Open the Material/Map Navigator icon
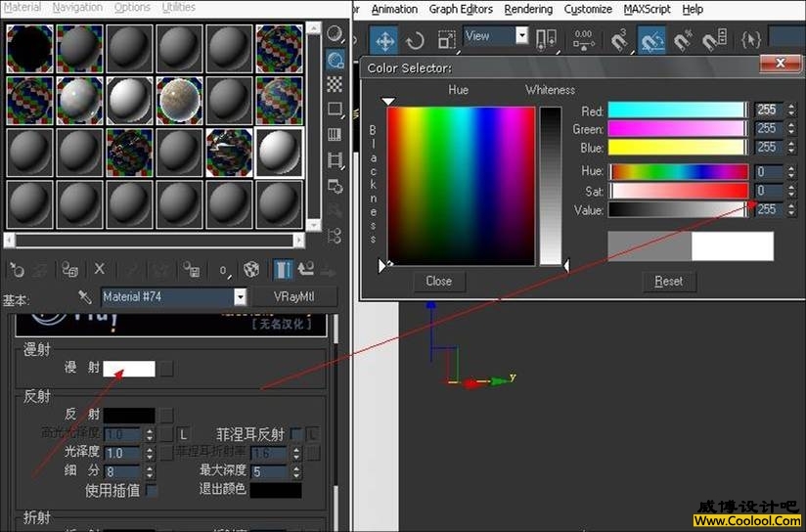Image resolution: width=806 pixels, height=532 pixels. [x=335, y=236]
